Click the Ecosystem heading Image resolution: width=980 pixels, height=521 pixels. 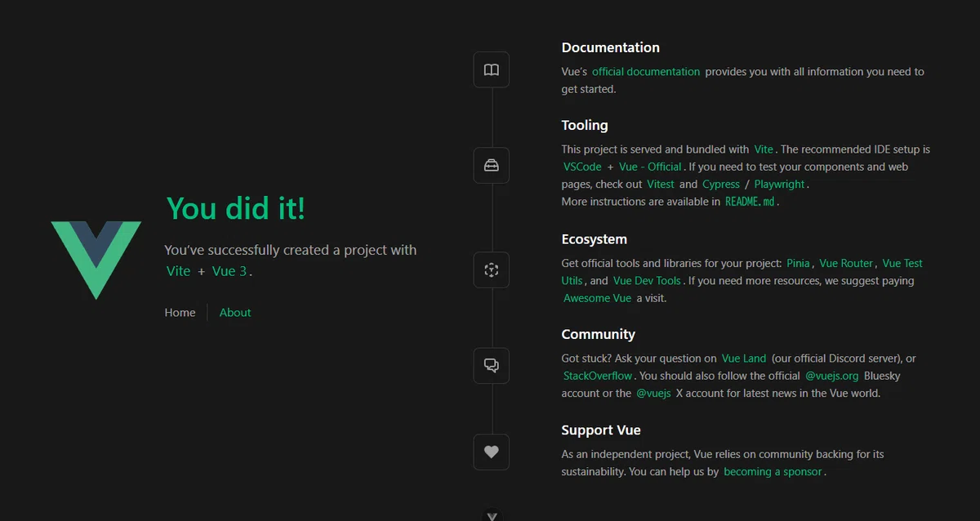[595, 239]
